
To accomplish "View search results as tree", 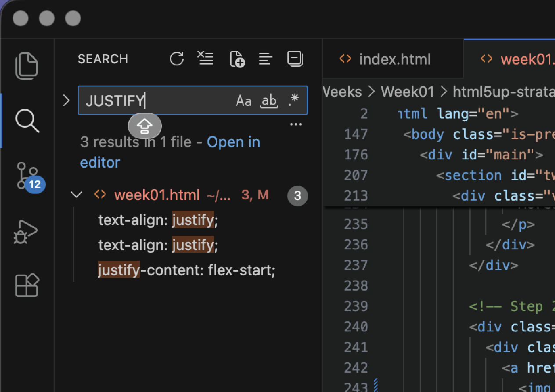I will (x=265, y=58).
